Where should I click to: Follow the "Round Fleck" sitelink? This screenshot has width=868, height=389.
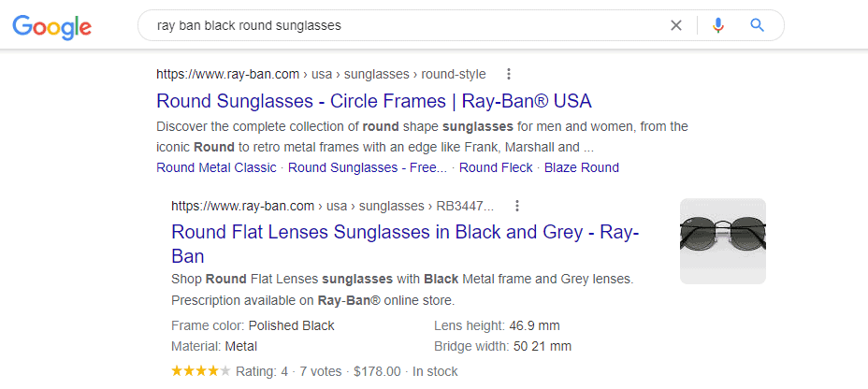click(496, 167)
